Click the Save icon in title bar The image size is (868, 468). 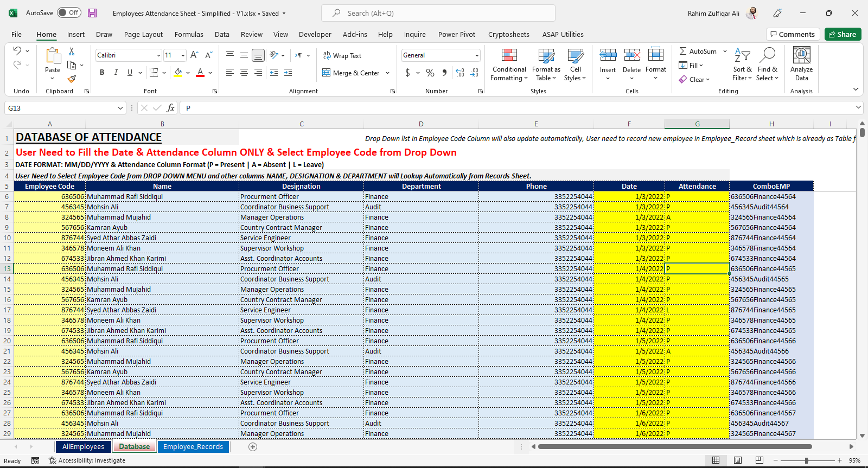tap(92, 13)
